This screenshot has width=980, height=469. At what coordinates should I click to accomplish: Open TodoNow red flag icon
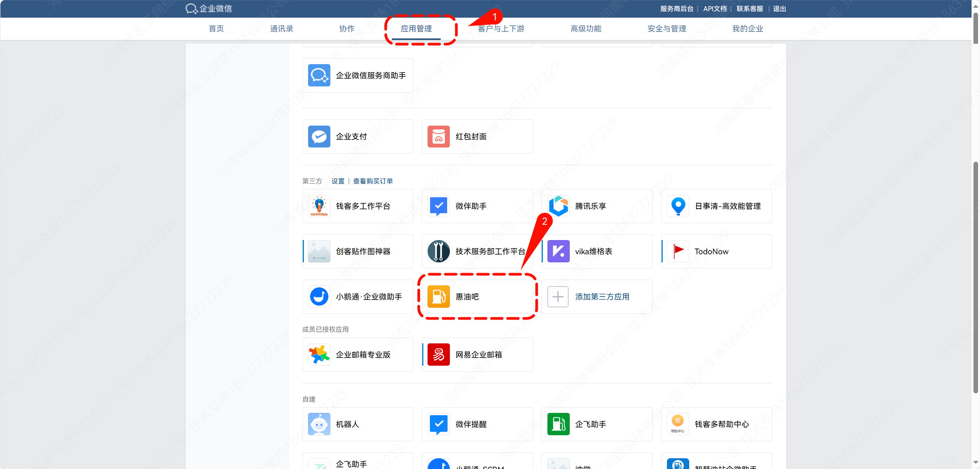click(x=678, y=251)
